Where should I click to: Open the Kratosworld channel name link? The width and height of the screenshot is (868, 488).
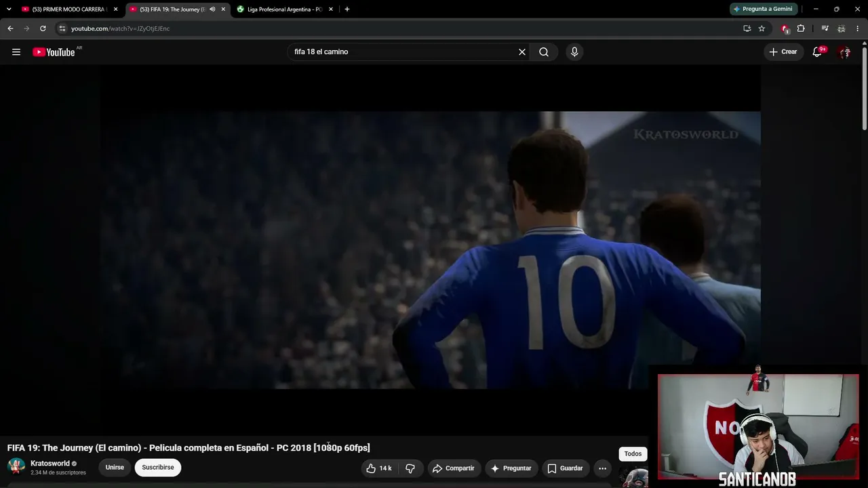[50, 464]
